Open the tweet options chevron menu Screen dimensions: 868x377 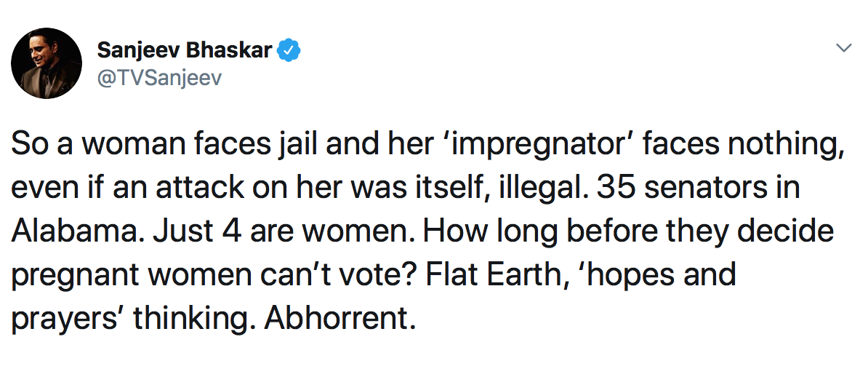point(843,49)
